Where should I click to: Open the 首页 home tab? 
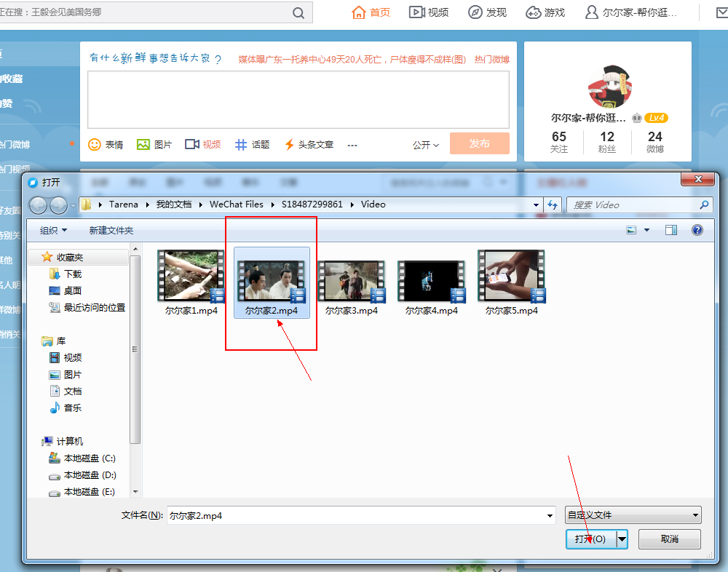[371, 12]
